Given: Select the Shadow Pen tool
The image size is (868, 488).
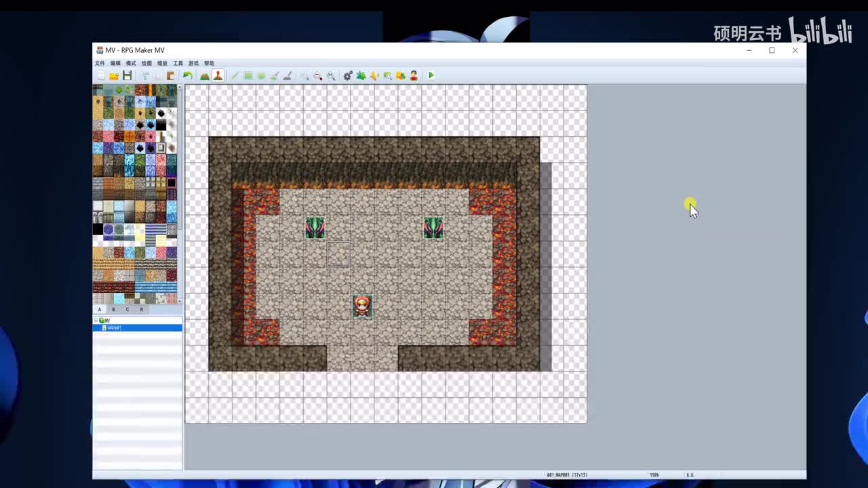Looking at the screenshot, I should pos(287,76).
